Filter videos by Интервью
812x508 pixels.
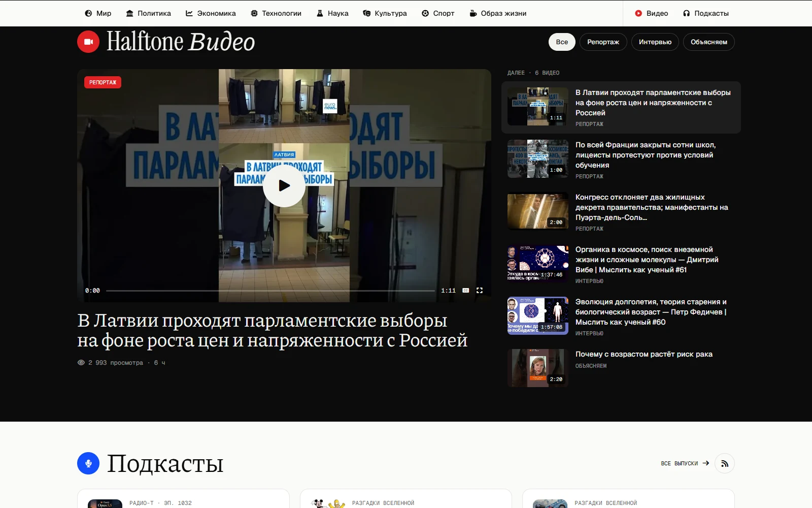coord(655,42)
